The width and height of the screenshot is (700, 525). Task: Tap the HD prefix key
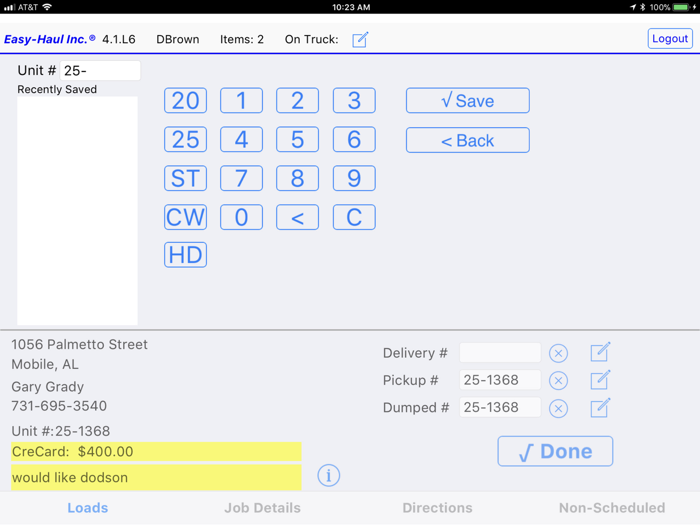[x=185, y=255]
